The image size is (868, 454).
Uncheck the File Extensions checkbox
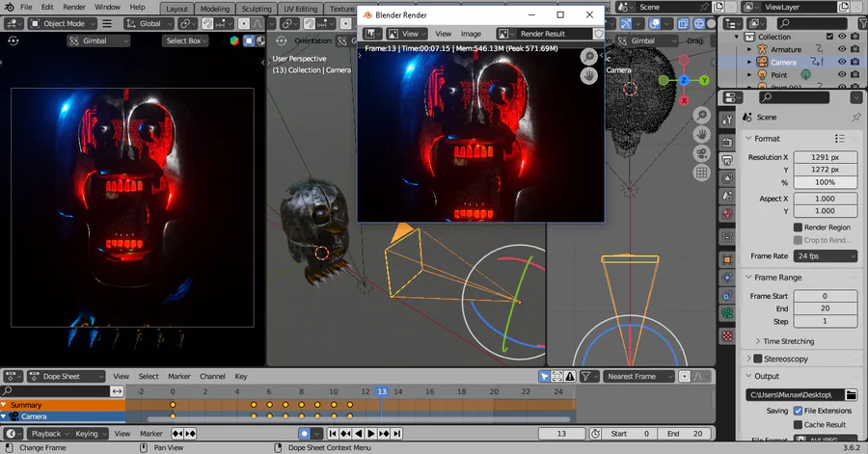tap(798, 411)
